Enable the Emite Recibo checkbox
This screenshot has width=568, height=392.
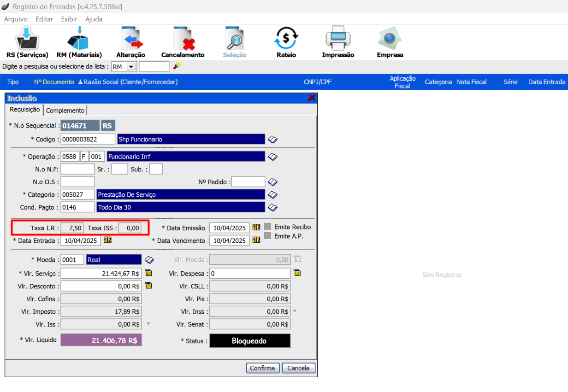tap(268, 227)
